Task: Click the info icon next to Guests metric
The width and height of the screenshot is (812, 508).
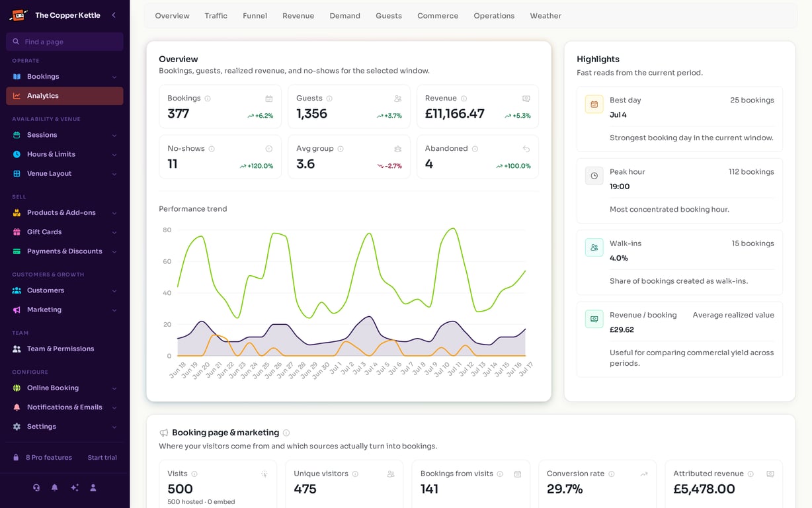Action: [x=329, y=99]
